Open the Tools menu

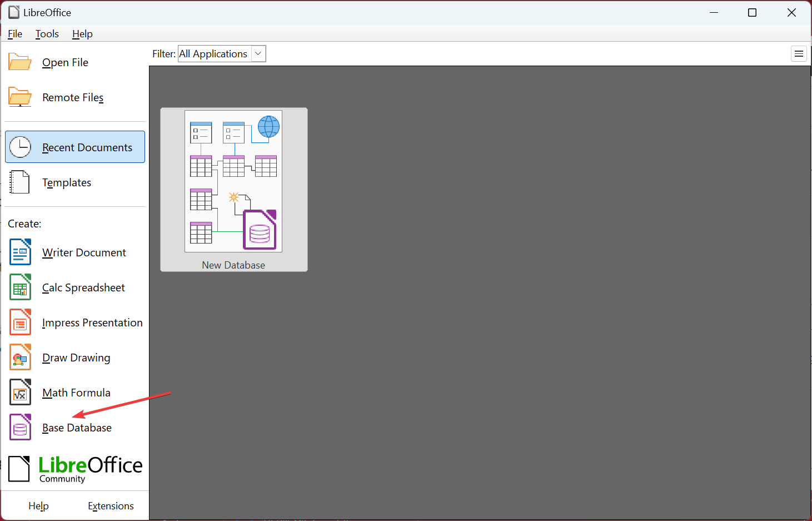(x=47, y=34)
